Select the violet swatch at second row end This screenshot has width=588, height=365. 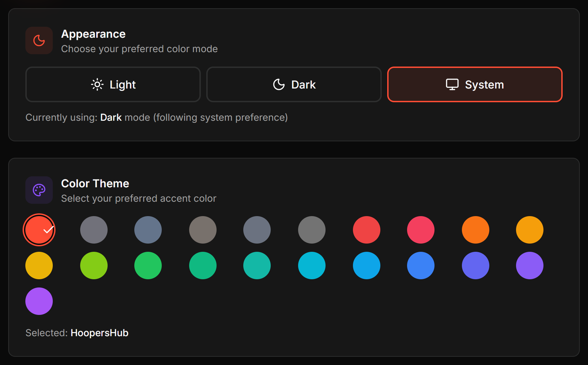530,266
